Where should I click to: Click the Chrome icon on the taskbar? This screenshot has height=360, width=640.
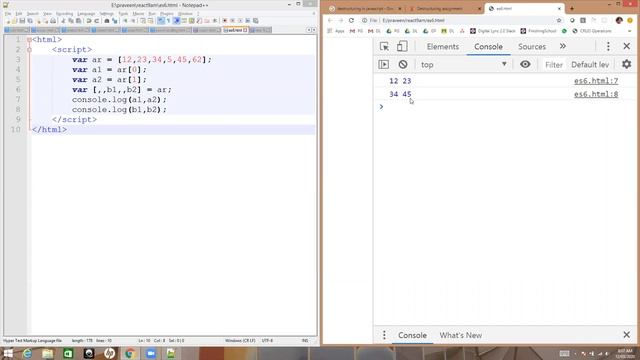(x=130, y=353)
